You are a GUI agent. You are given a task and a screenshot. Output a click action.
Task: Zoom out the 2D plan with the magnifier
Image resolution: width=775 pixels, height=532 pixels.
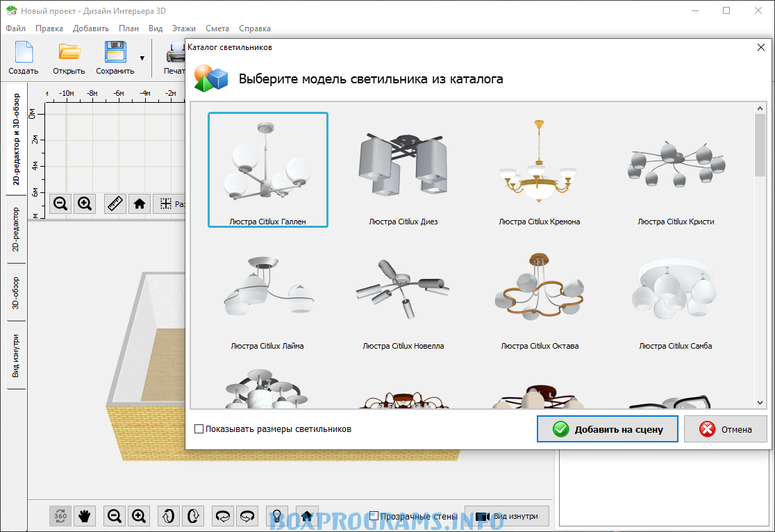pos(61,203)
